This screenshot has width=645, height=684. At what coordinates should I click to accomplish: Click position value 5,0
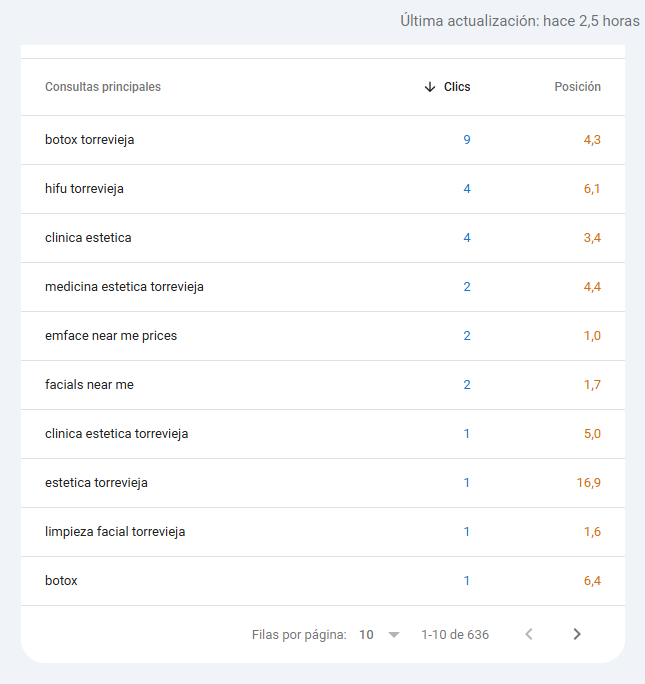click(592, 434)
